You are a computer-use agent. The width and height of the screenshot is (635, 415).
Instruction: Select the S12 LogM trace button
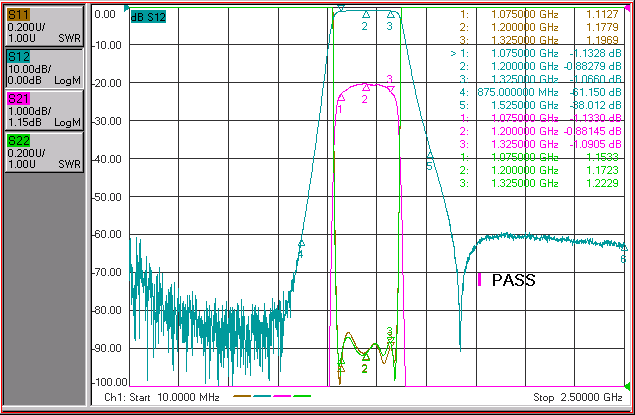tap(44, 68)
